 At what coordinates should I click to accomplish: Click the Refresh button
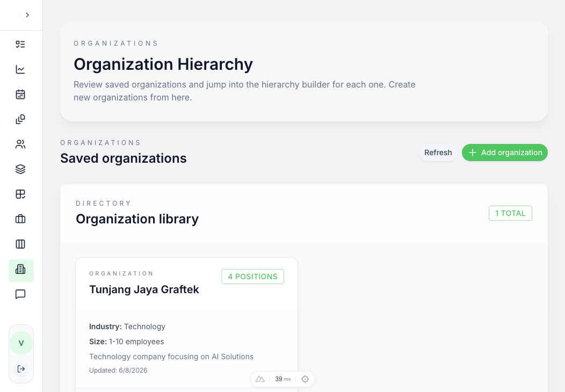[x=438, y=153]
